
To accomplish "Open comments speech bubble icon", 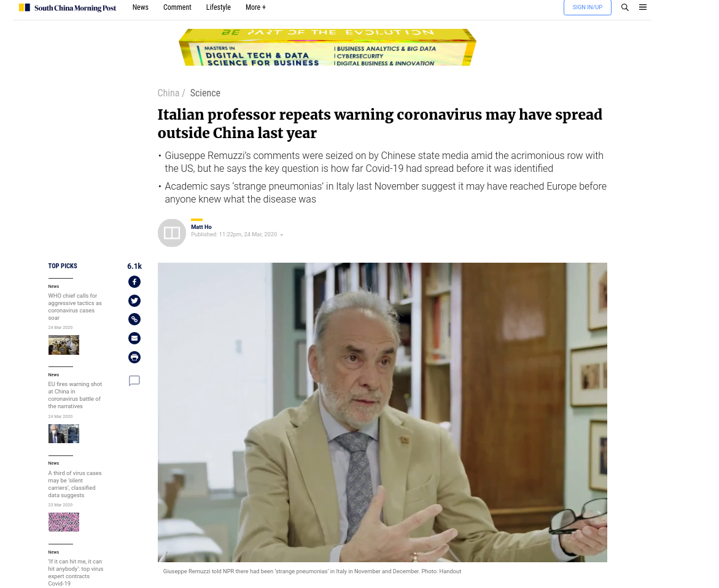I will click(134, 381).
